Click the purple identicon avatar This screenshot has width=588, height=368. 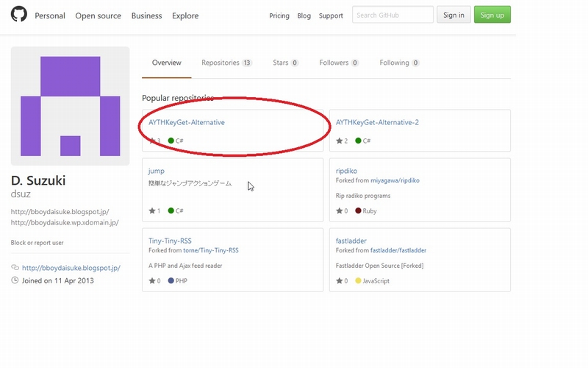pyautogui.click(x=70, y=106)
